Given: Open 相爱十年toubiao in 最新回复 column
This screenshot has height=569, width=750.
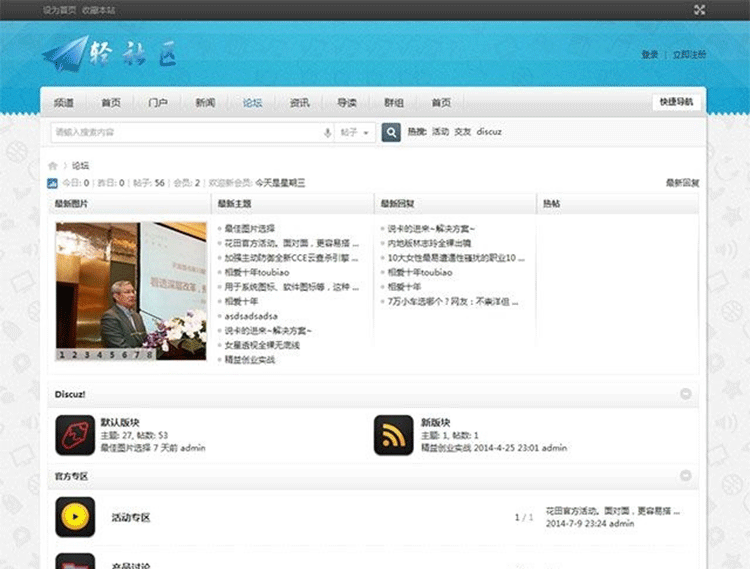Looking at the screenshot, I should [419, 272].
